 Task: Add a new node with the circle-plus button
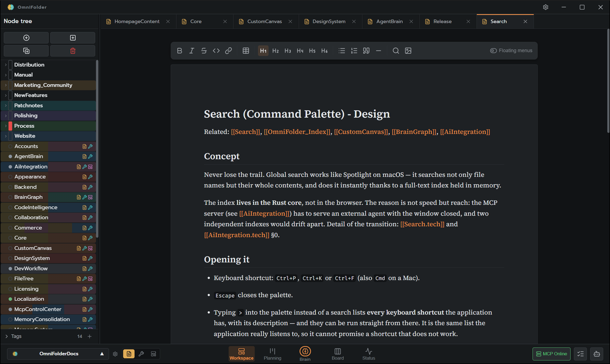pos(26,37)
